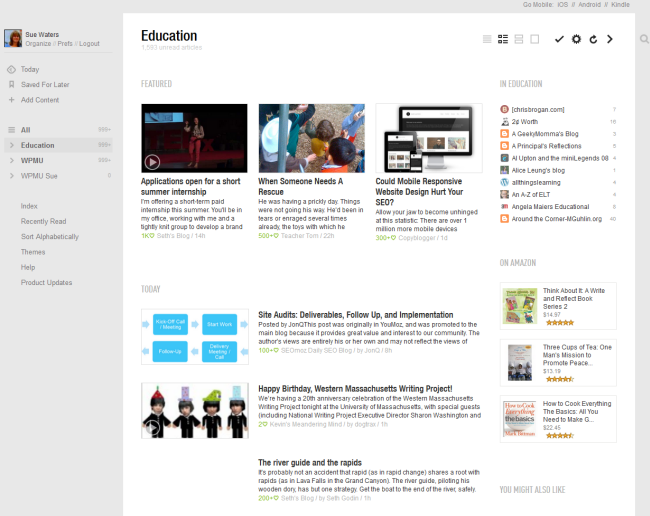Image resolution: width=650 pixels, height=516 pixels.
Task: Expand the WPMU Sue category
Action: (x=11, y=176)
